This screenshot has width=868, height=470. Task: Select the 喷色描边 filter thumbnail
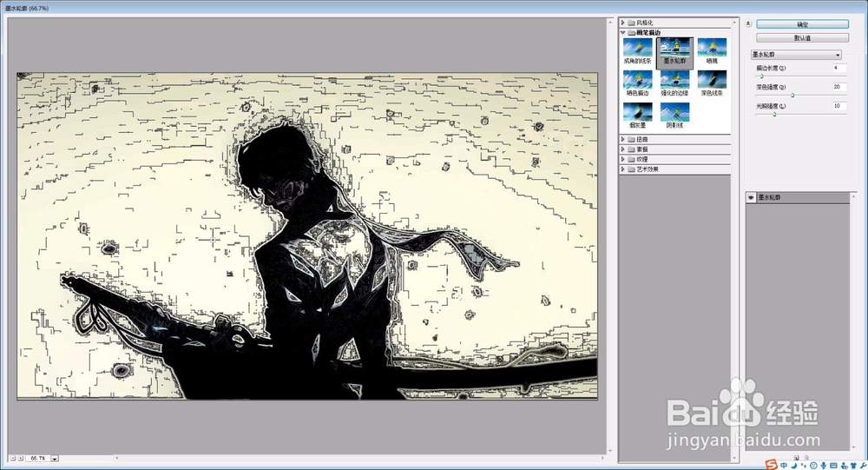(x=638, y=83)
